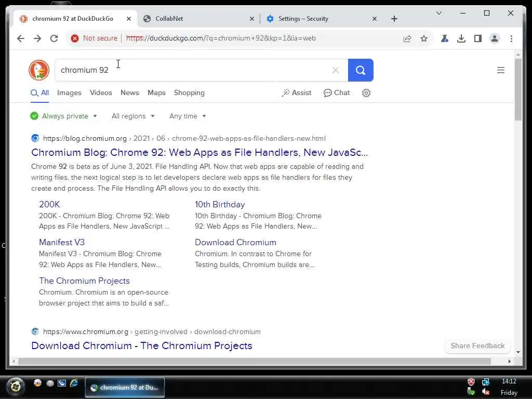Open the 200K sitelink
Screen dimensions: 532x399
pyautogui.click(x=49, y=205)
